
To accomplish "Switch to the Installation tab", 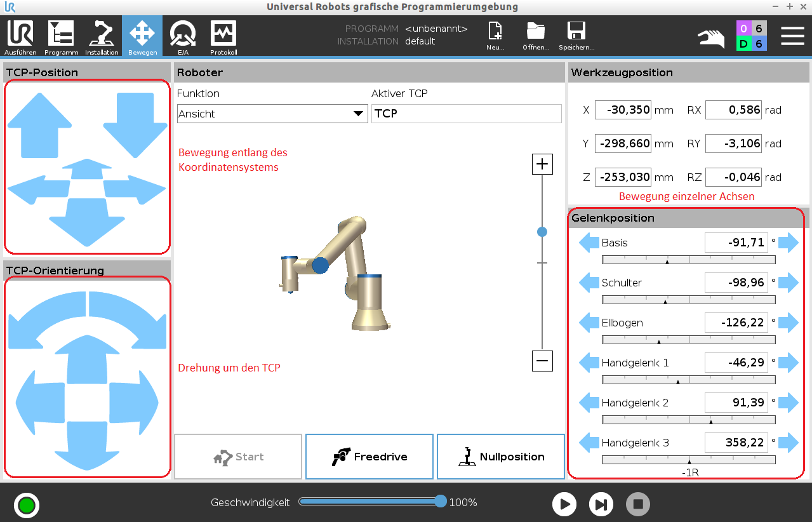I will [x=102, y=37].
